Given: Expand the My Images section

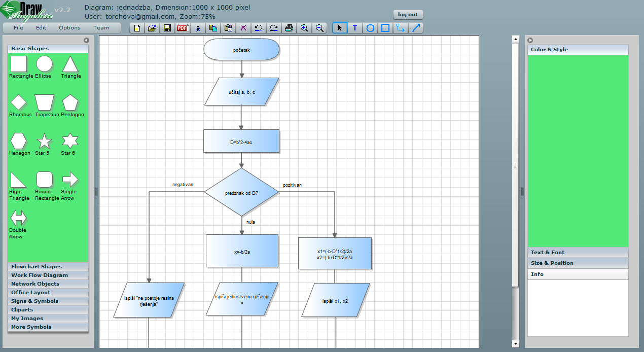Looking at the screenshot, I should 48,318.
